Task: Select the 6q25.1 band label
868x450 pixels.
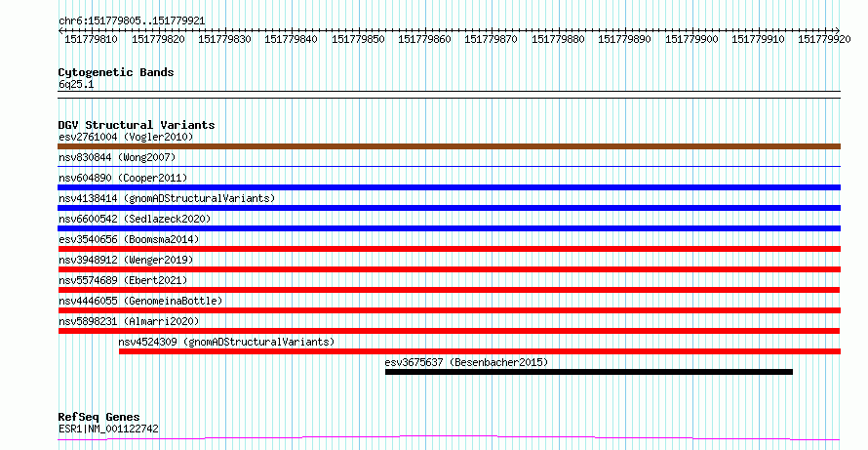Action: point(76,84)
